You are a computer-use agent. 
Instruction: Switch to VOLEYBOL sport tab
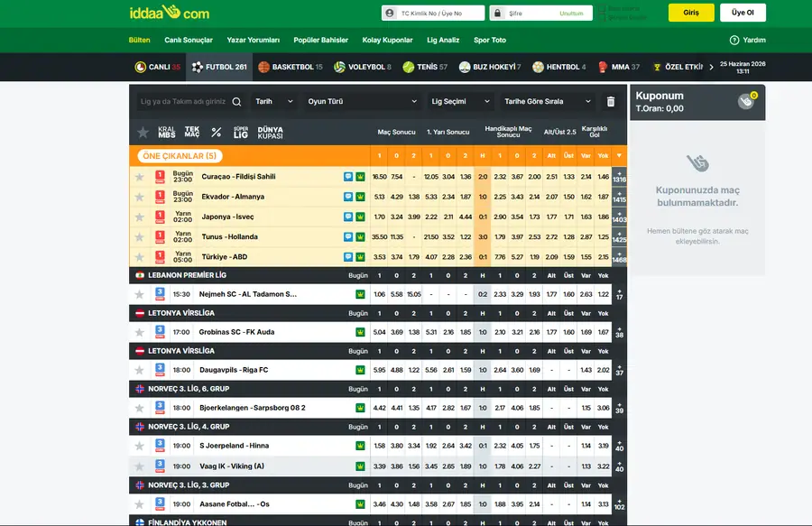(x=363, y=67)
